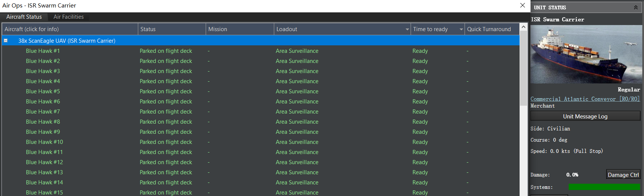Sort by Quick Turnaround column header

click(x=492, y=29)
